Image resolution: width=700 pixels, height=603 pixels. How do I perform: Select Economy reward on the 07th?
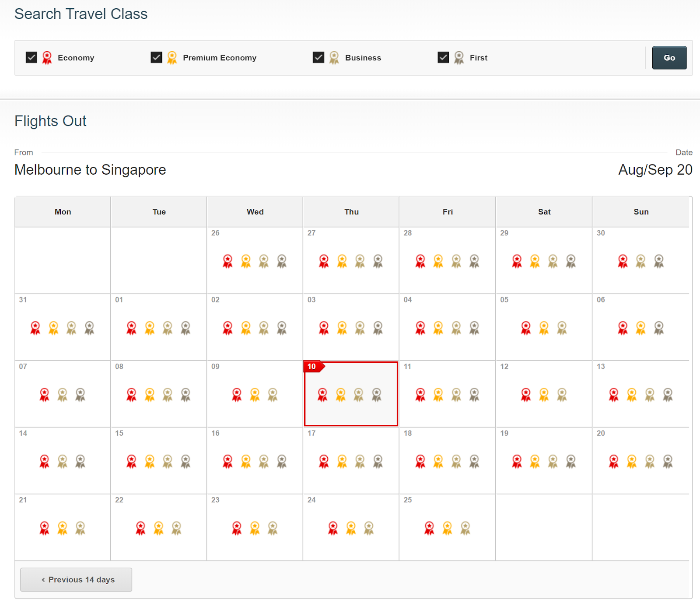(x=45, y=395)
